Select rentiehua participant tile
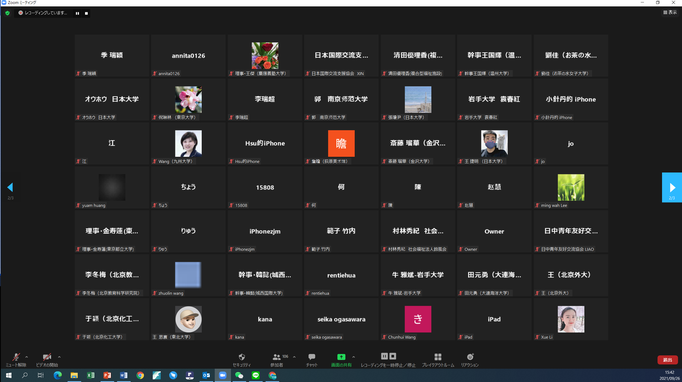 coord(341,275)
